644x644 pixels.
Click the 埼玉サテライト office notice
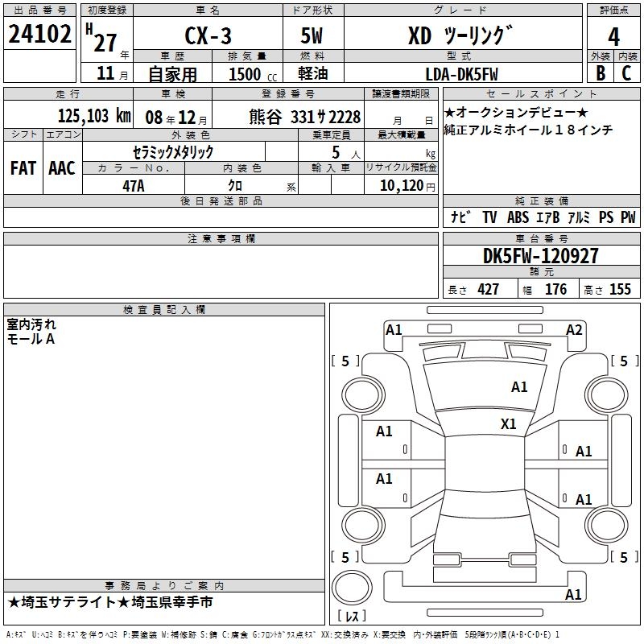point(110,602)
